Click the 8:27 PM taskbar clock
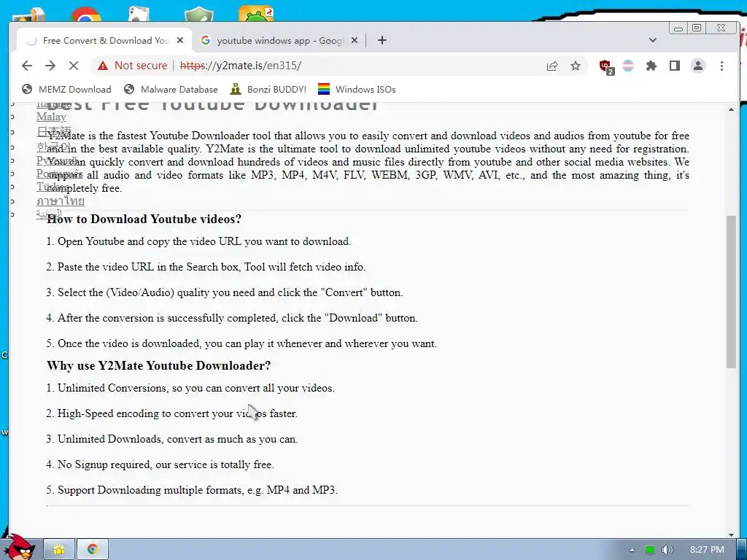Image resolution: width=747 pixels, height=560 pixels. [x=706, y=550]
